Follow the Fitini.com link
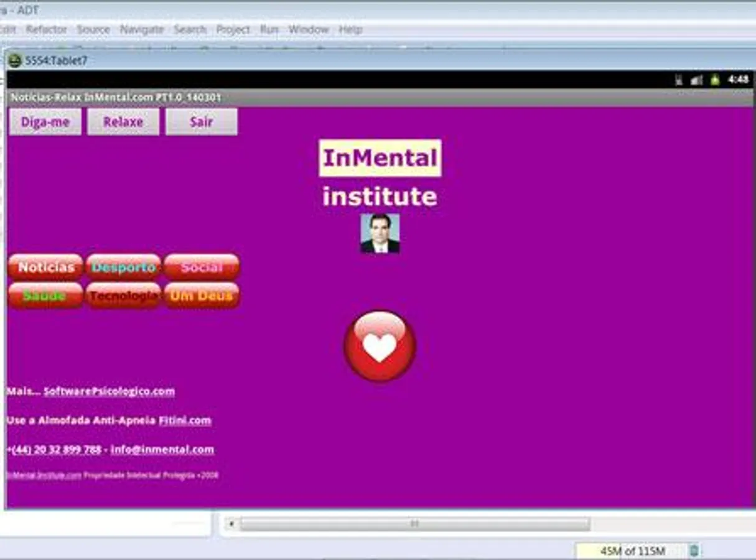The width and height of the screenshot is (756, 560). [x=185, y=421]
